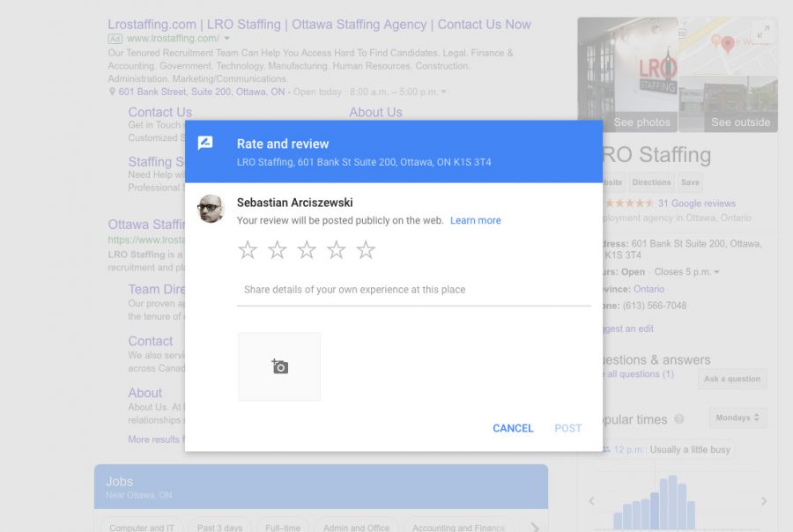Open the Mondays day dropdown
Viewport: 793px width, 532px height.
pyautogui.click(x=737, y=417)
